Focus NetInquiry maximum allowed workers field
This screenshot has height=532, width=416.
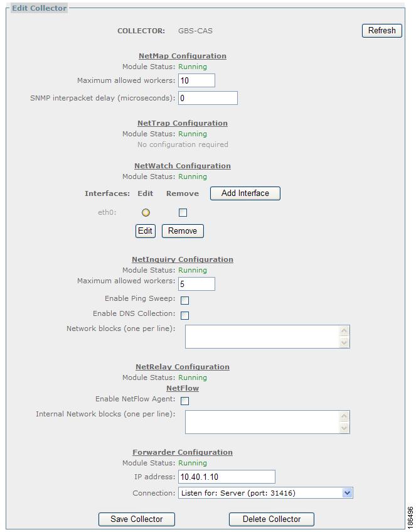196,284
